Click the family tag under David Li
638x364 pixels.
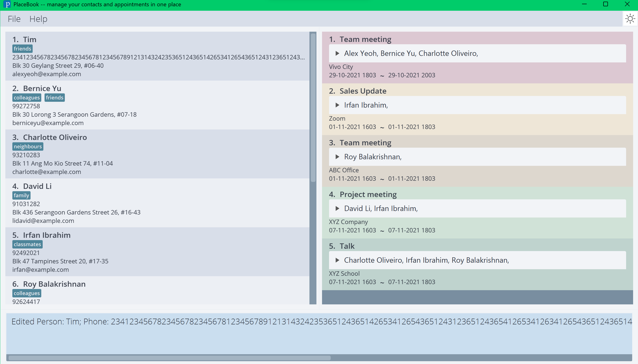click(21, 195)
